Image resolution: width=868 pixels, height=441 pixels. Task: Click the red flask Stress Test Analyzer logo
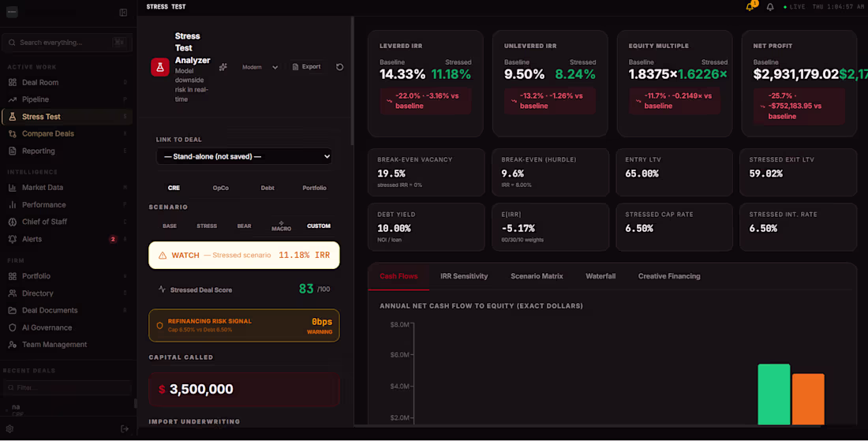click(160, 67)
